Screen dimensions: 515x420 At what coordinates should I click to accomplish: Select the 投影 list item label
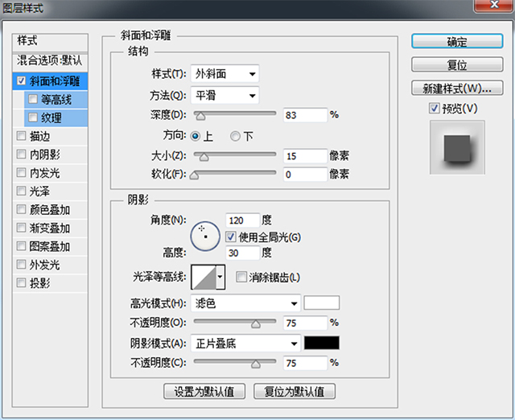(39, 283)
